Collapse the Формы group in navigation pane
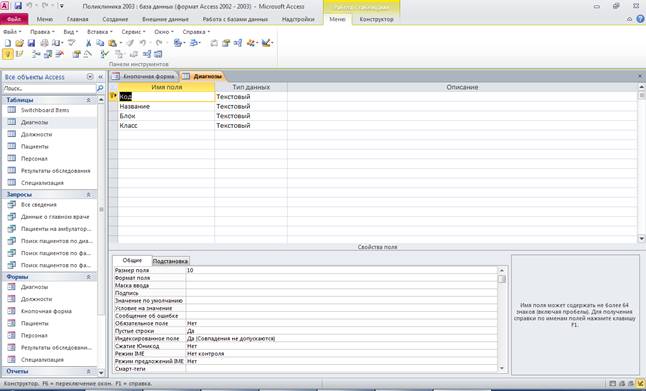This screenshot has width=646, height=391. click(x=88, y=277)
